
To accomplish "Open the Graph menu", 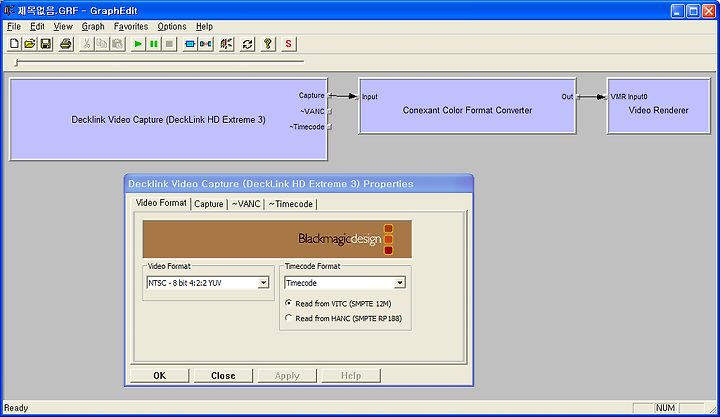I will (93, 27).
